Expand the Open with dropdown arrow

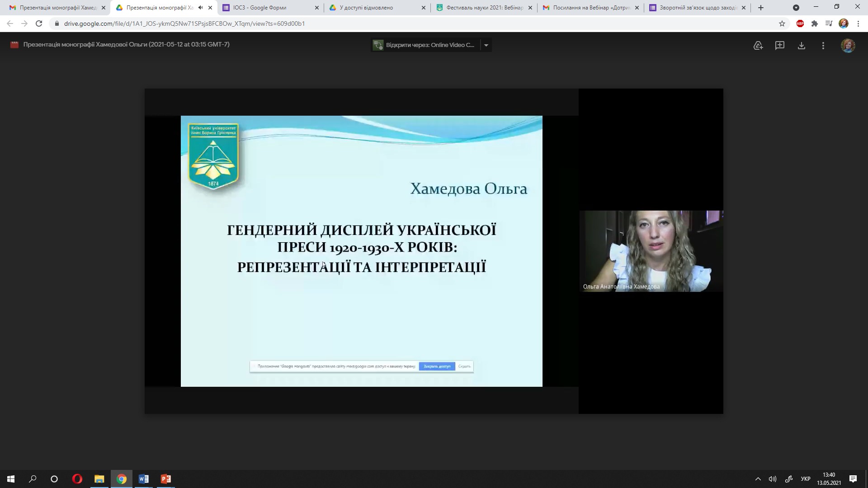pyautogui.click(x=486, y=45)
